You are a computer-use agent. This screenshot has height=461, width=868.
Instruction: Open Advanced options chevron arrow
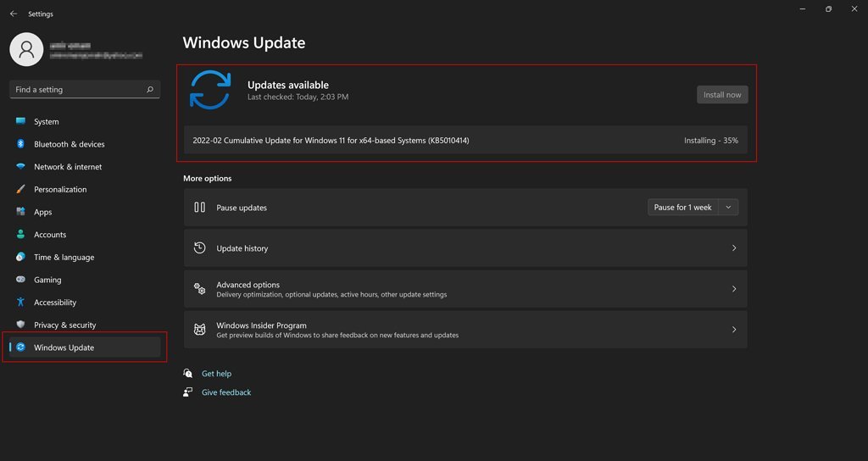tap(734, 289)
